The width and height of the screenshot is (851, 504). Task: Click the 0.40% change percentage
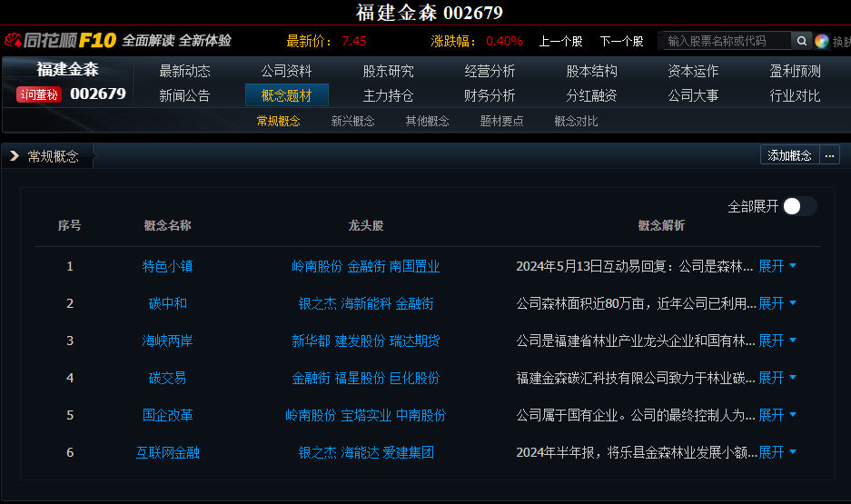point(504,41)
